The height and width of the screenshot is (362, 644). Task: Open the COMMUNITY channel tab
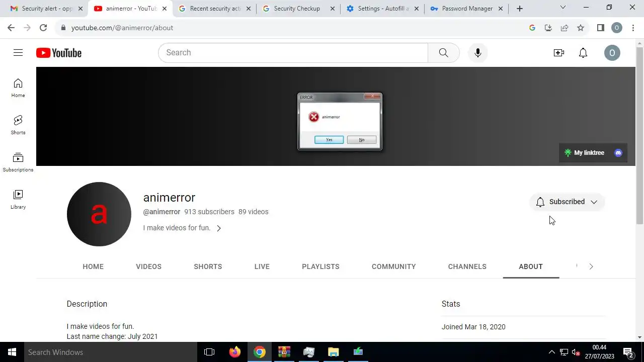pos(394,266)
